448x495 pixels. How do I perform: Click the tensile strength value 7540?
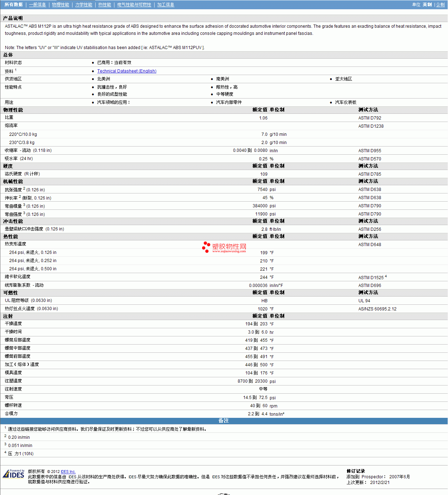[x=263, y=190]
